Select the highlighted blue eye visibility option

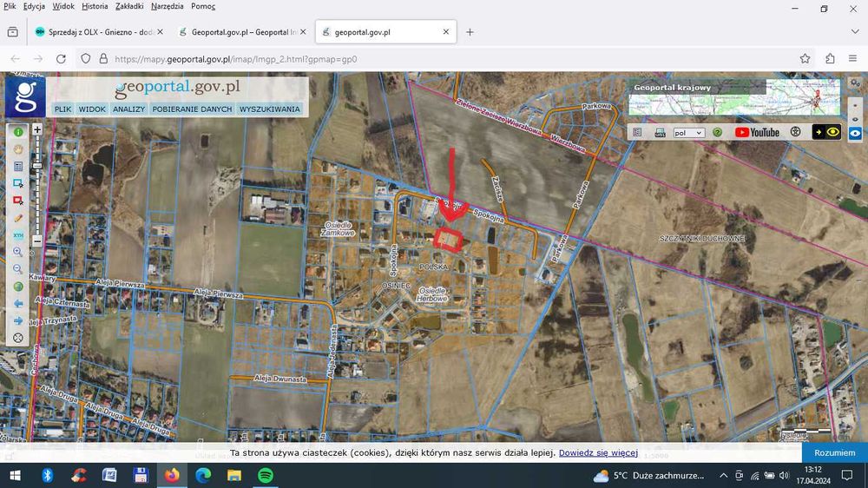(855, 134)
